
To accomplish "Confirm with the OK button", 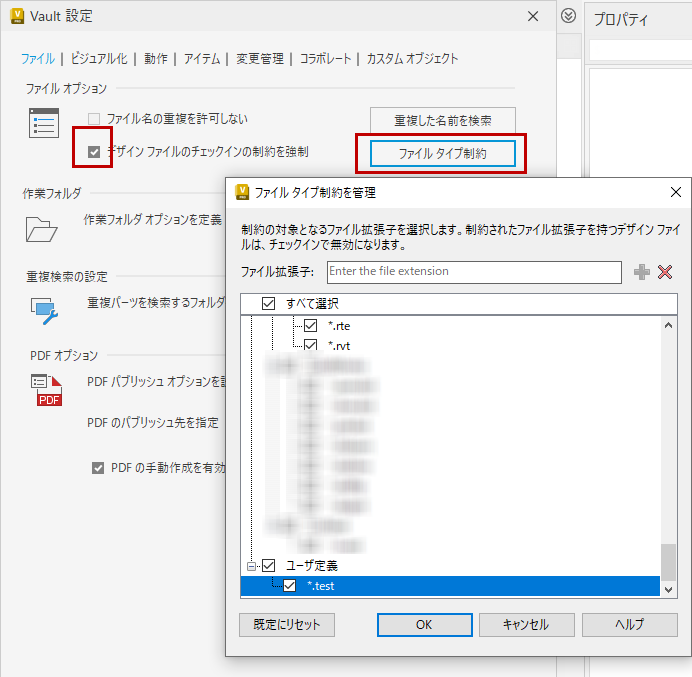I will [x=425, y=624].
